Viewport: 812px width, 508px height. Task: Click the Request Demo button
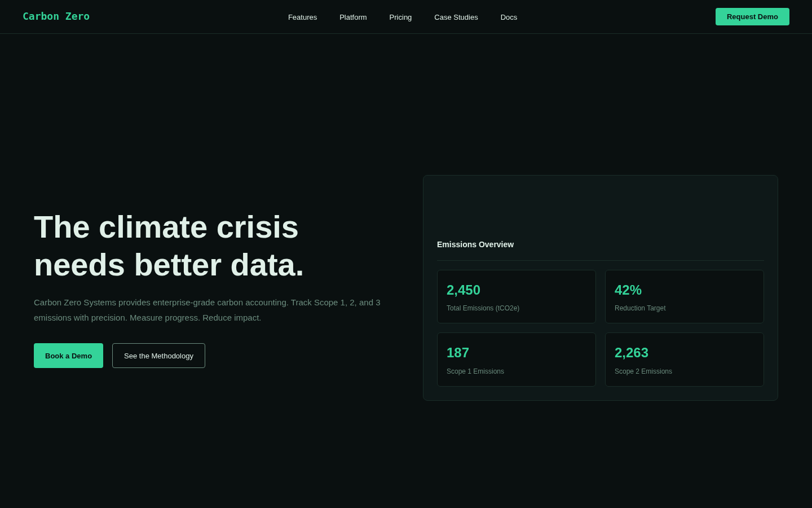pyautogui.click(x=752, y=16)
